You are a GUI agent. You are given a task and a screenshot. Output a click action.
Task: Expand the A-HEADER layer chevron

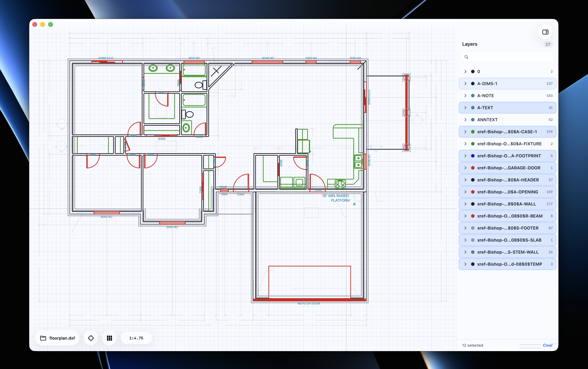465,180
